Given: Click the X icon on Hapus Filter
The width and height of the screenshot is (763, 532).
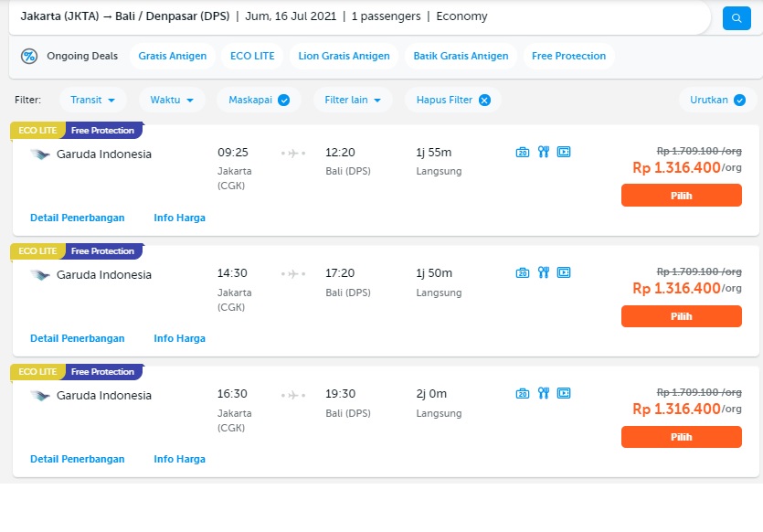Looking at the screenshot, I should click(484, 101).
